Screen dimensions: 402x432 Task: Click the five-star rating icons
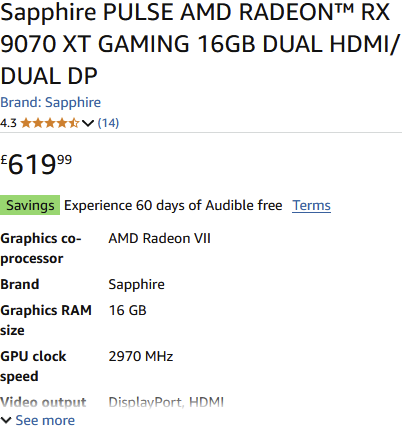tap(50, 123)
